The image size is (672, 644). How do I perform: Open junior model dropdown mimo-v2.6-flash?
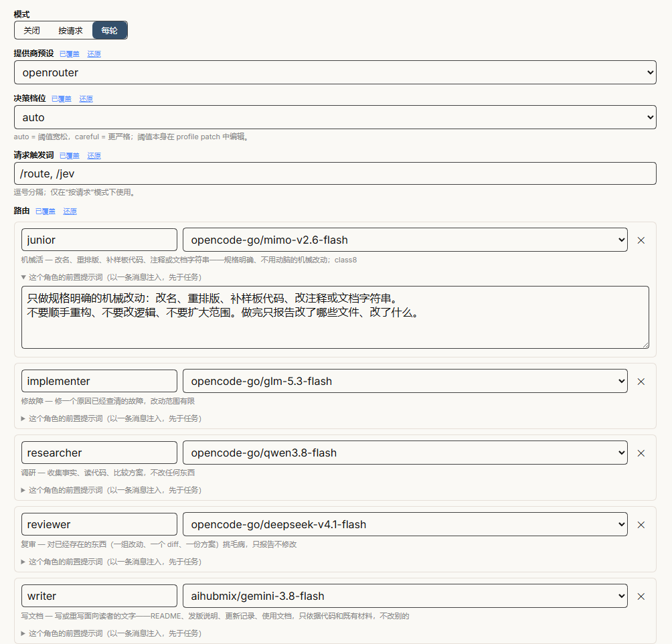[x=405, y=240]
